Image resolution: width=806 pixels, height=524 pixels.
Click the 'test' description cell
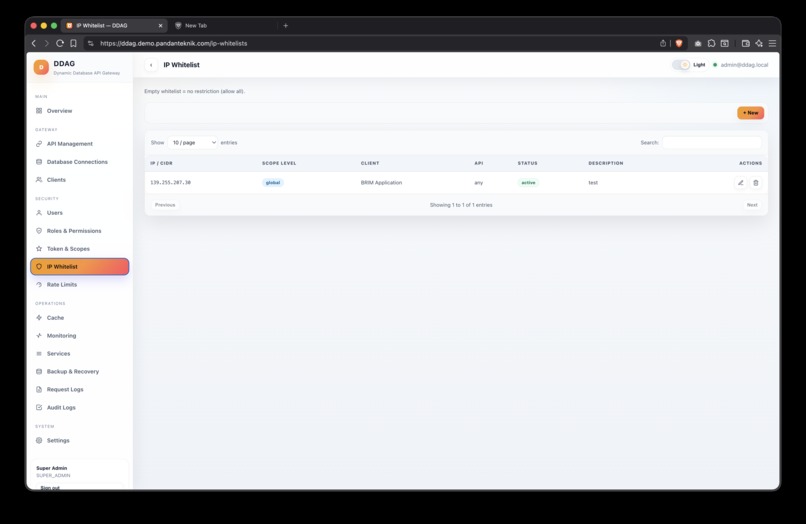(593, 183)
